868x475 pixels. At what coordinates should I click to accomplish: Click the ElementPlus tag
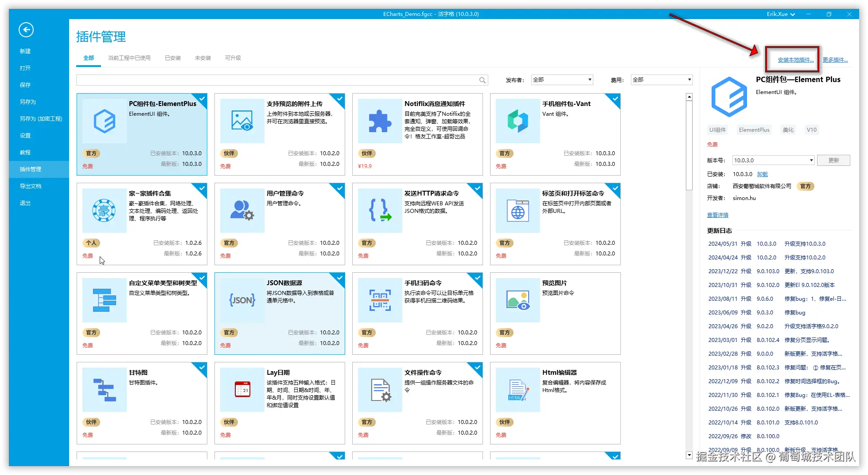point(754,130)
